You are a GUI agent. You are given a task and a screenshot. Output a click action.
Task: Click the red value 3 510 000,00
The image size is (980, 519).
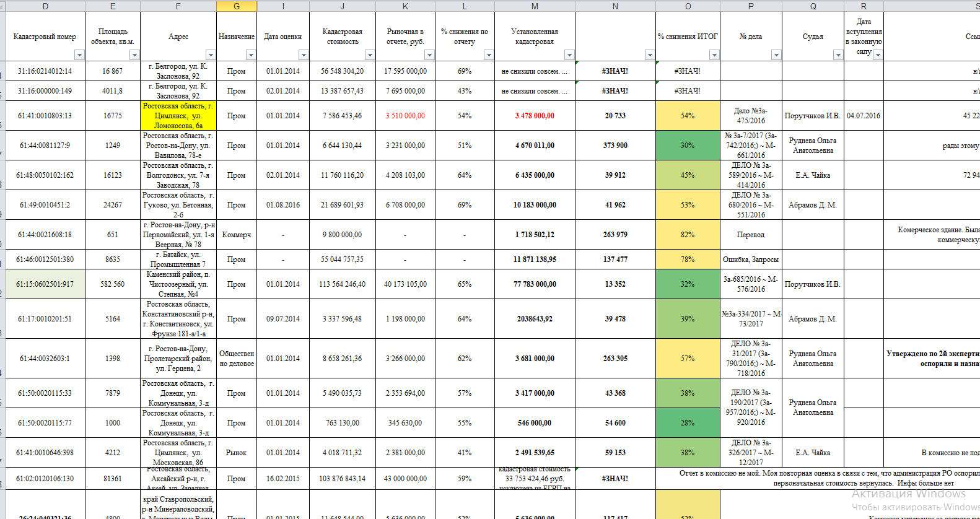(405, 116)
